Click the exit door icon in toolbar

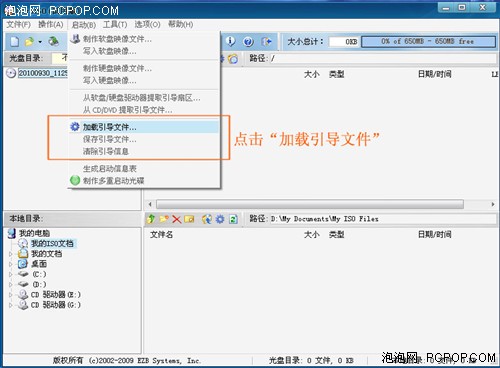click(x=266, y=42)
